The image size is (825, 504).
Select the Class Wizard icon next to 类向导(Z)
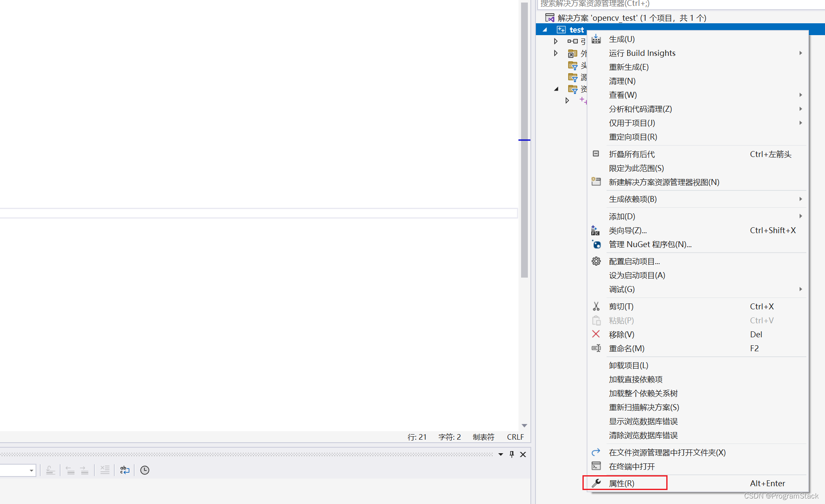[596, 230]
